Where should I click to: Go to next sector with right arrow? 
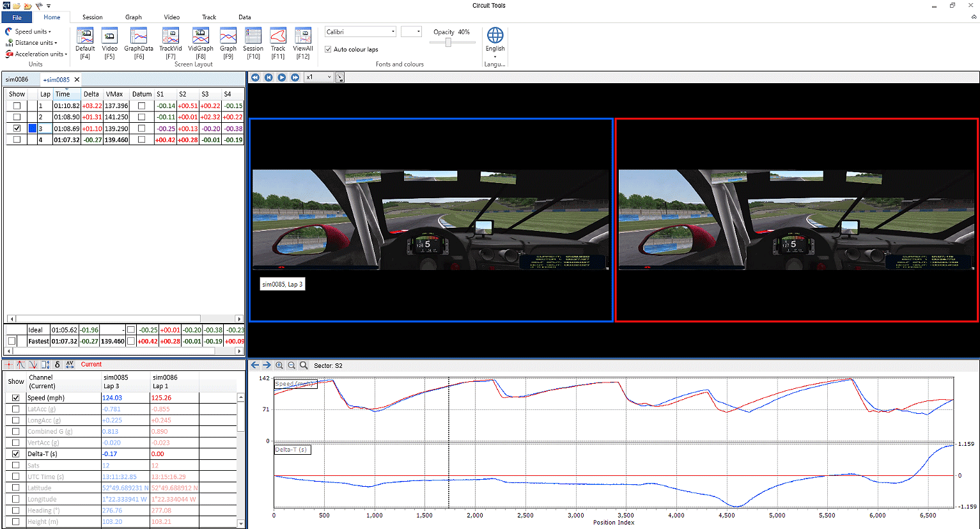pos(267,365)
